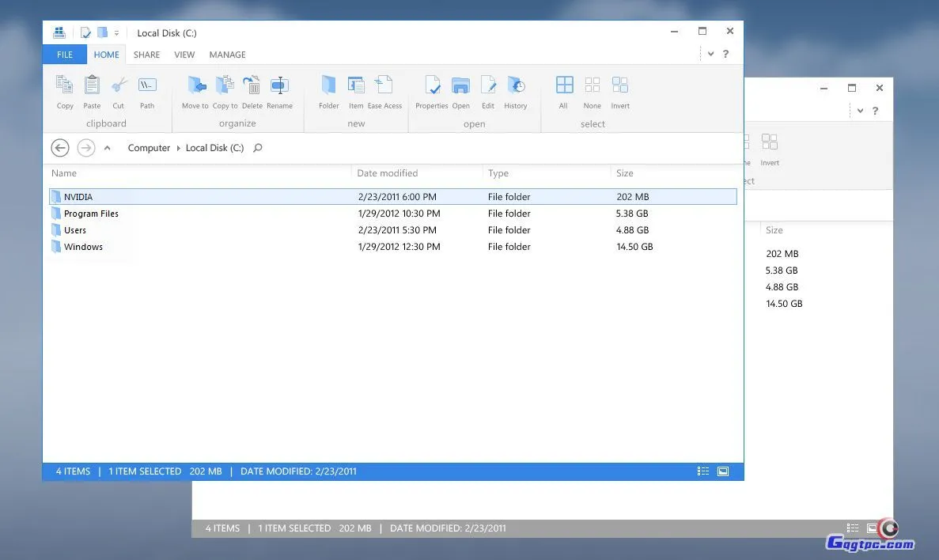
Task: Go back with the Back arrow button
Action: click(x=60, y=148)
